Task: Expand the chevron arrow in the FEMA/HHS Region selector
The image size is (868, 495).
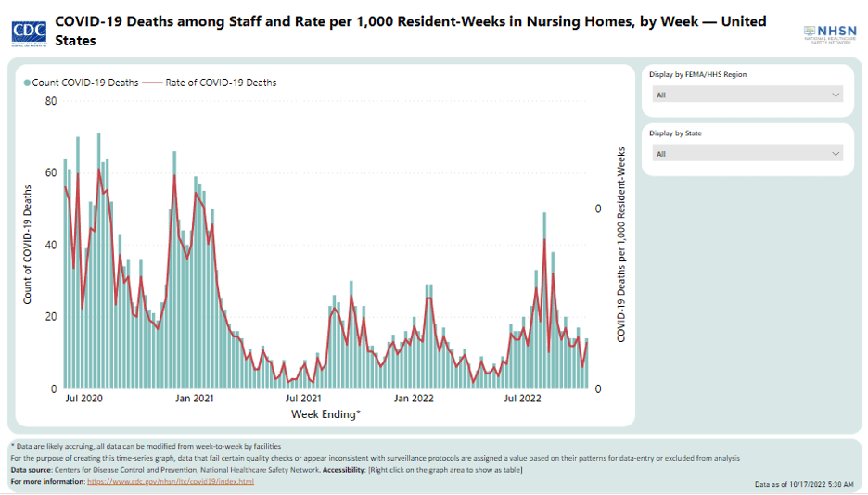Action: click(836, 95)
